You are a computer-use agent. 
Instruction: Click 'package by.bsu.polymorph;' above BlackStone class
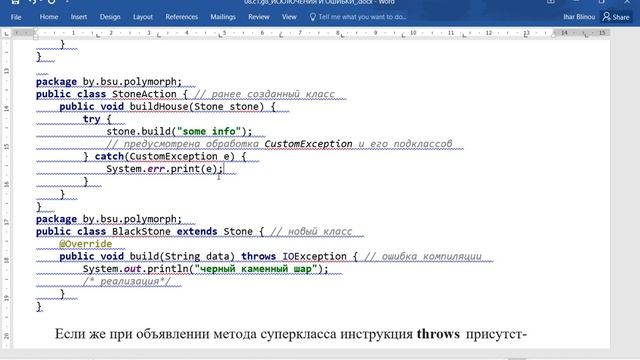(109, 219)
